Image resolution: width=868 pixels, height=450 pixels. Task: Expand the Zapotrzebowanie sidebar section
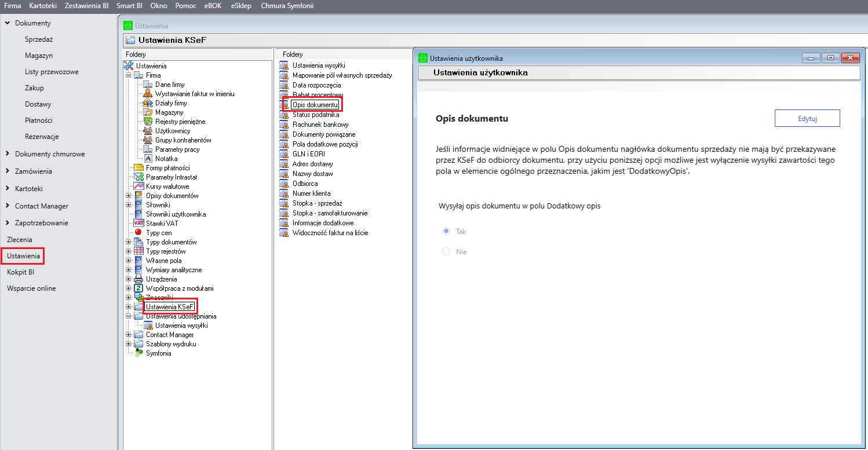pos(8,223)
